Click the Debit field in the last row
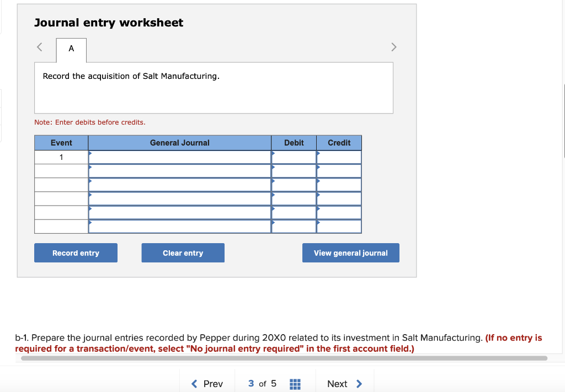 click(x=294, y=227)
